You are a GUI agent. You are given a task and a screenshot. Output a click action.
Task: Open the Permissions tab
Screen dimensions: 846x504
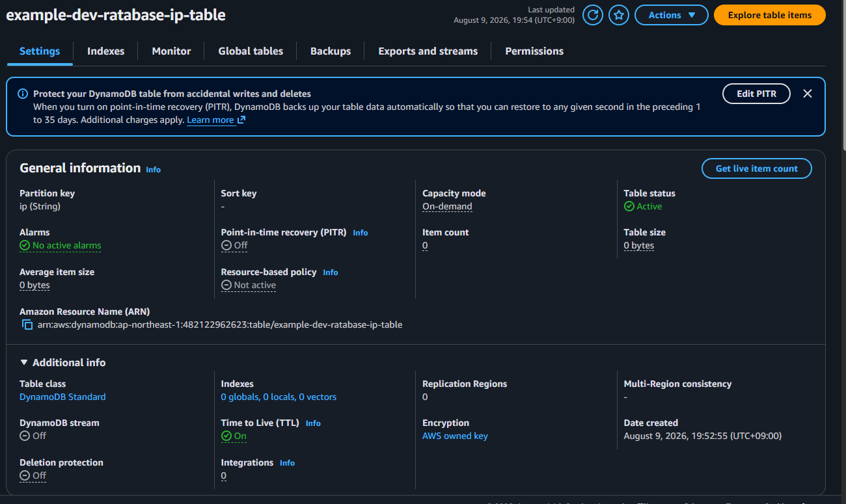pyautogui.click(x=534, y=51)
